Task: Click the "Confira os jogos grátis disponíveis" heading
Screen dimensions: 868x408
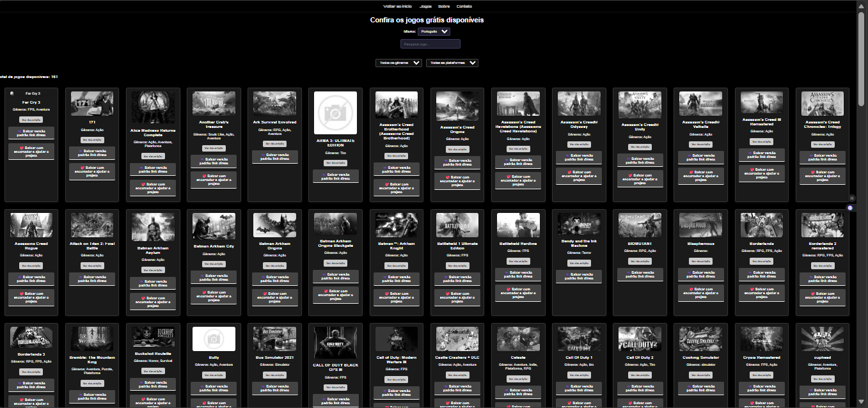Action: [427, 20]
